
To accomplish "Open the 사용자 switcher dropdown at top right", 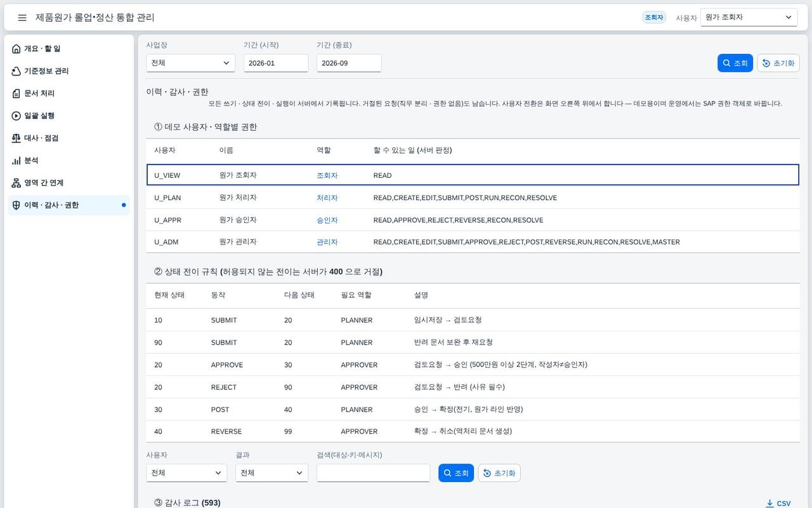I will [749, 18].
